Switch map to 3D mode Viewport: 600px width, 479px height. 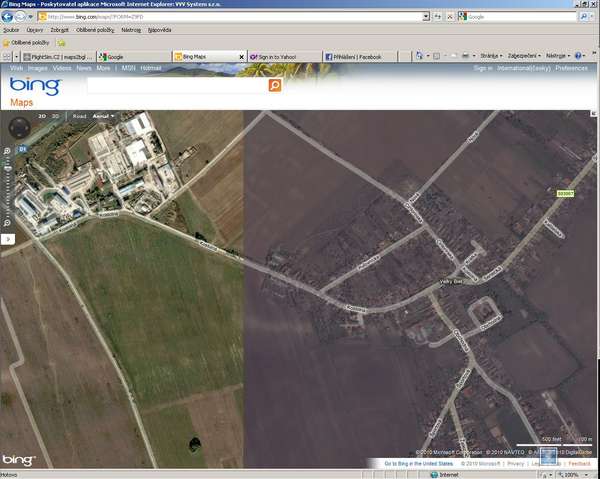pyautogui.click(x=56, y=116)
